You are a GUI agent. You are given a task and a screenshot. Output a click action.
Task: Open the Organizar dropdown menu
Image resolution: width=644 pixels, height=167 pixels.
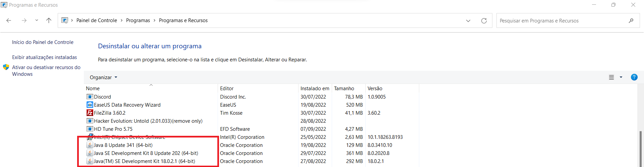coord(103,77)
